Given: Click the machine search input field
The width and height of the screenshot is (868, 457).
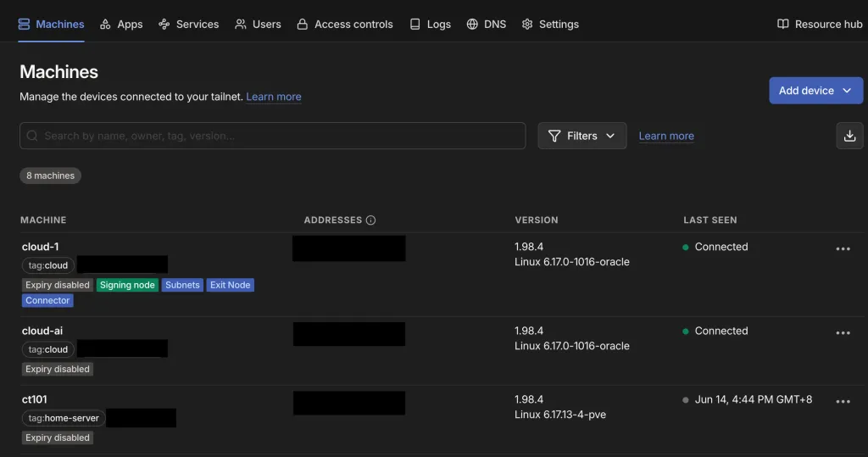Looking at the screenshot, I should pos(272,136).
